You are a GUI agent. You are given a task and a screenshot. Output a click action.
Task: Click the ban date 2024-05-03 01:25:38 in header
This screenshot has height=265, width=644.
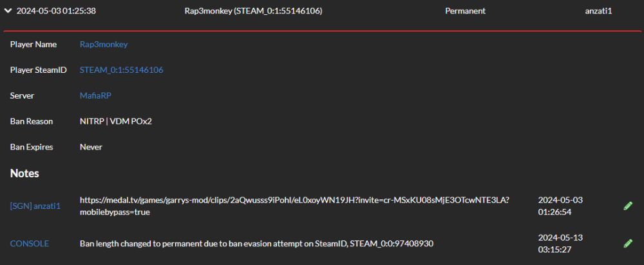point(57,11)
